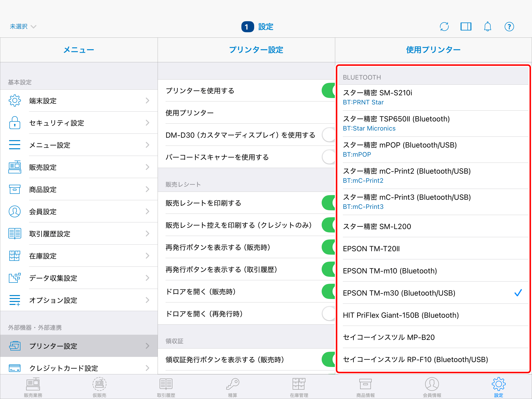Select EPSON TM-m30 (Bluetooth/USB) checked printer
The height and width of the screenshot is (399, 532).
point(433,293)
